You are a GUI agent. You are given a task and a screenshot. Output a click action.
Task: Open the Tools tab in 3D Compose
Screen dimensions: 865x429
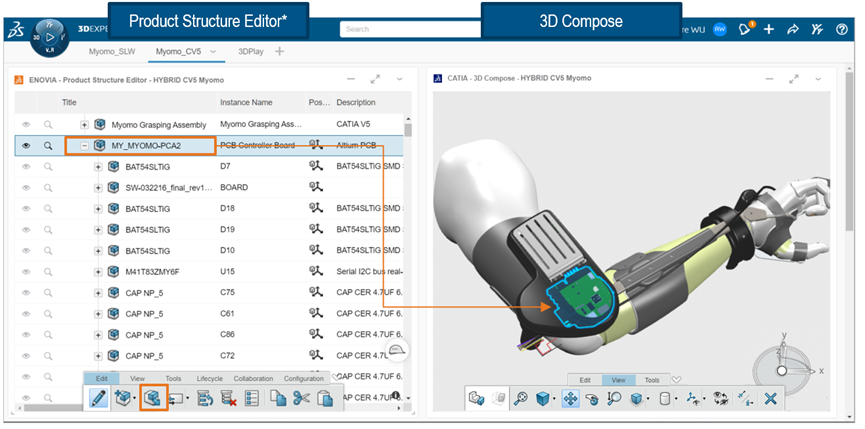point(652,380)
